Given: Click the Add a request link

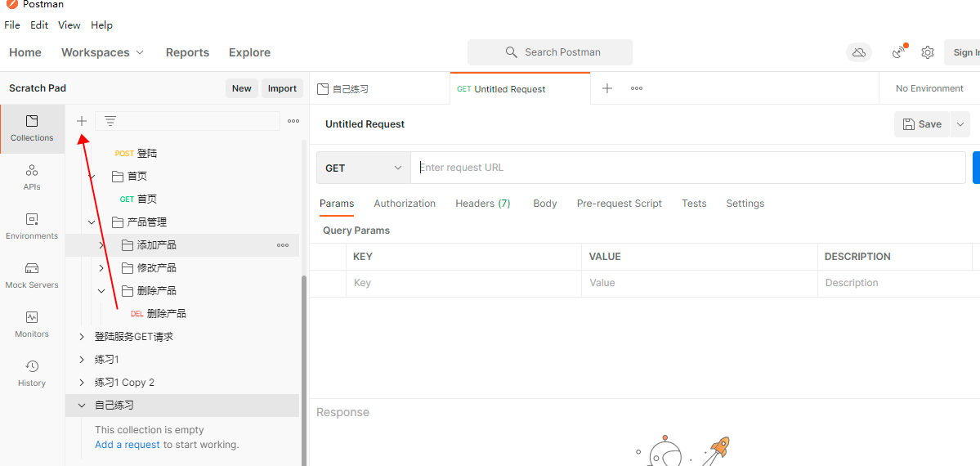Looking at the screenshot, I should [128, 445].
